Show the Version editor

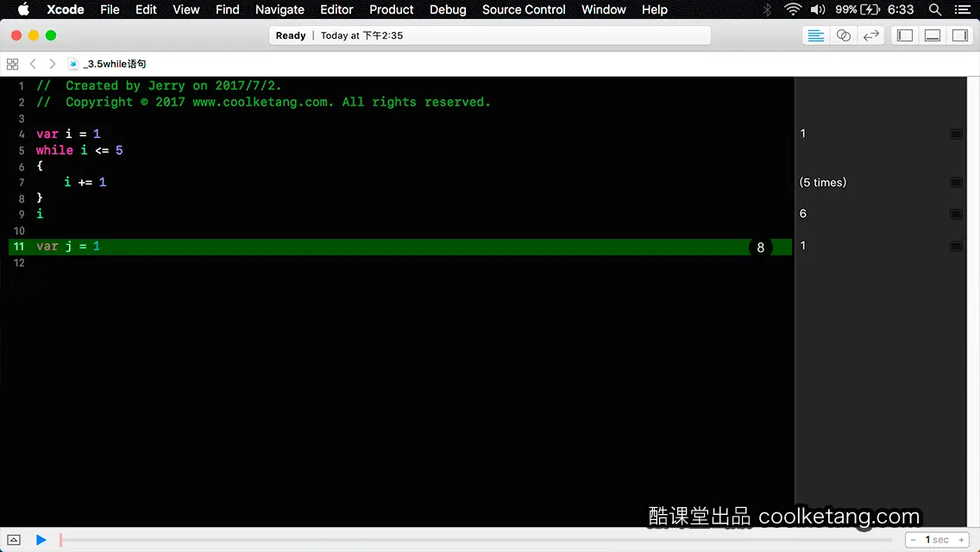870,35
